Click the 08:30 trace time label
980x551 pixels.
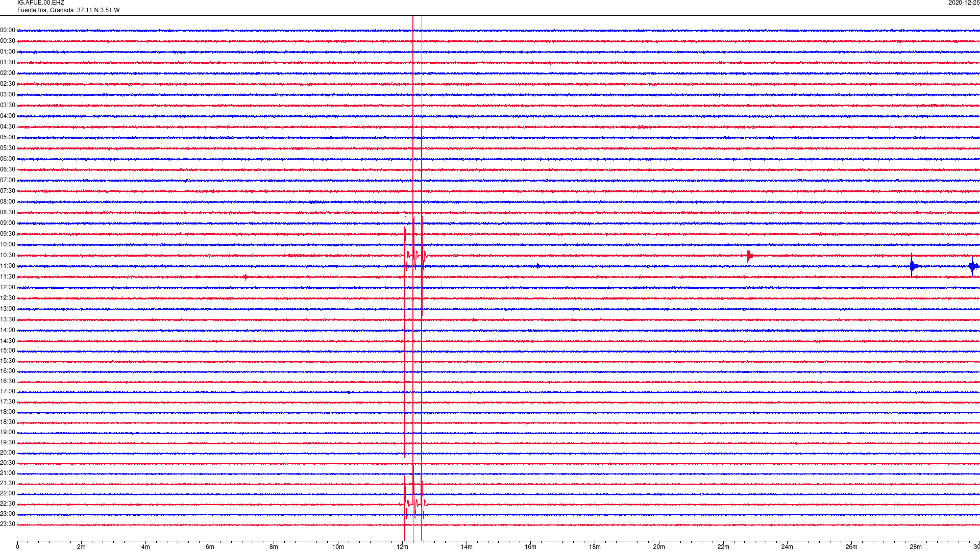click(8, 213)
